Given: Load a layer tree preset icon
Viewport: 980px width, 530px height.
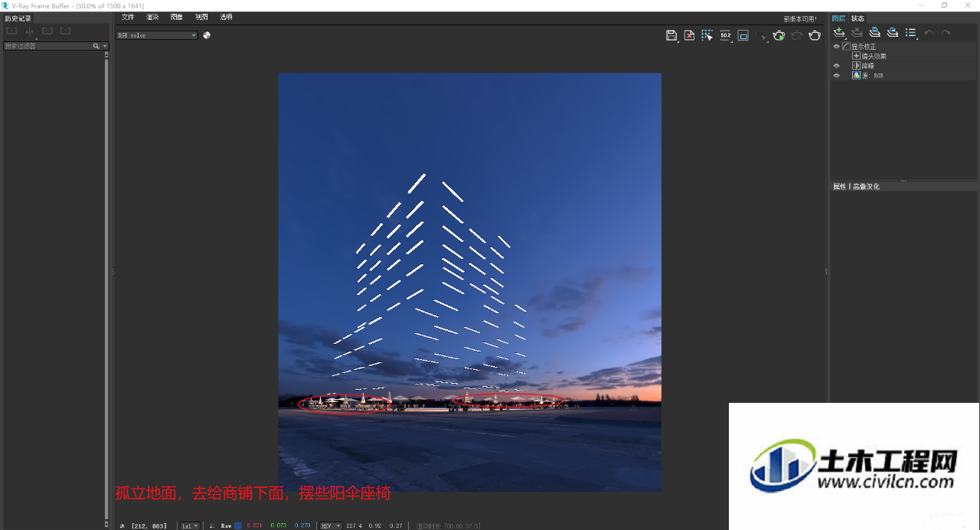Looking at the screenshot, I should click(892, 32).
